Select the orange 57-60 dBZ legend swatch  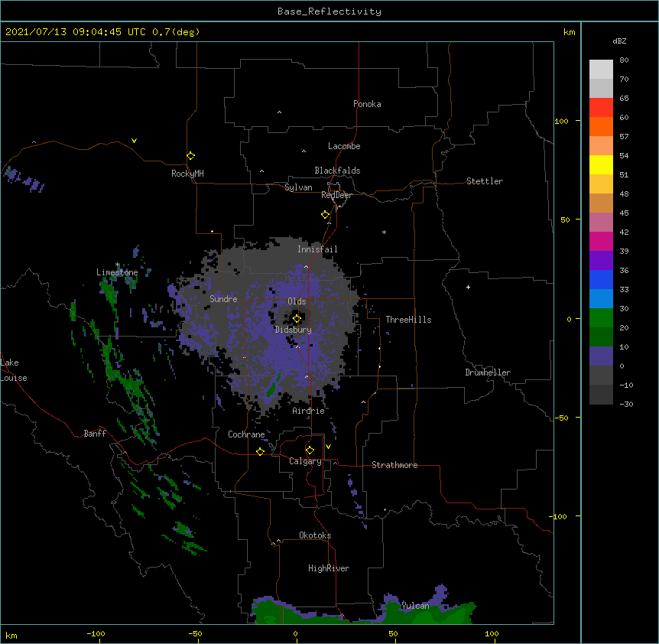coord(601,126)
